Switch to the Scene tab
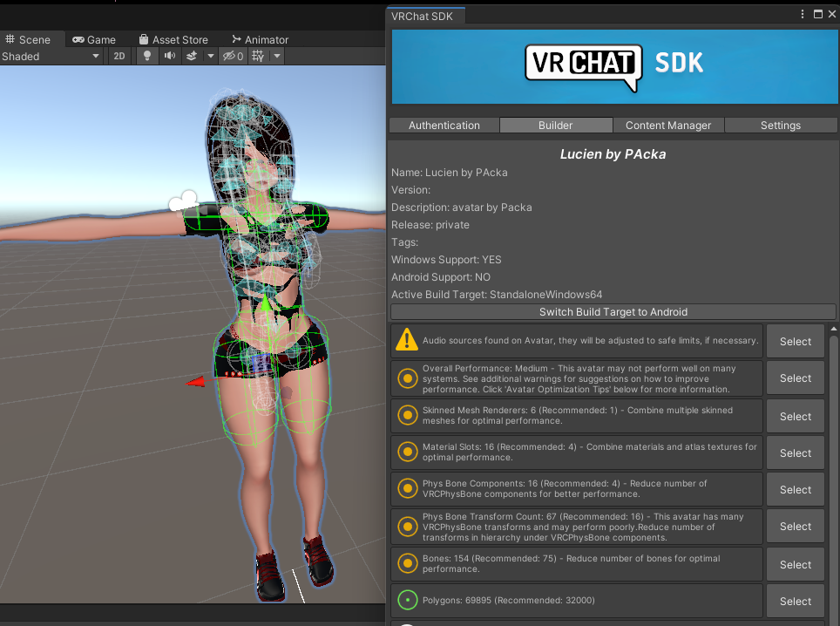The height and width of the screenshot is (626, 840). [28, 39]
